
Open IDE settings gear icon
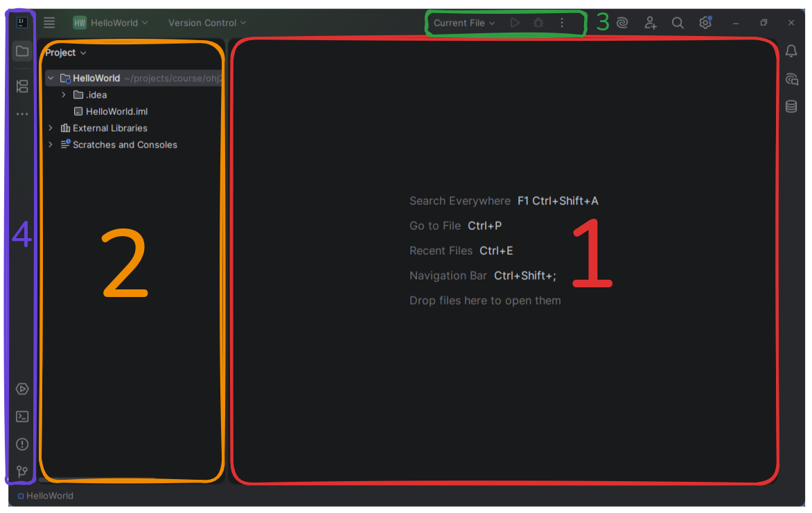click(x=705, y=23)
